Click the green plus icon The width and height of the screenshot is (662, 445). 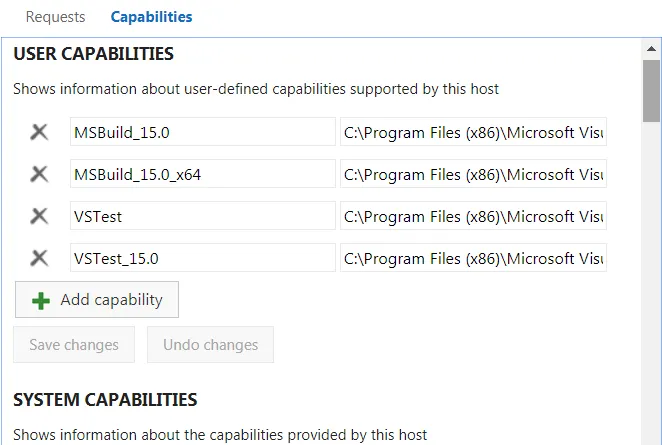(41, 301)
